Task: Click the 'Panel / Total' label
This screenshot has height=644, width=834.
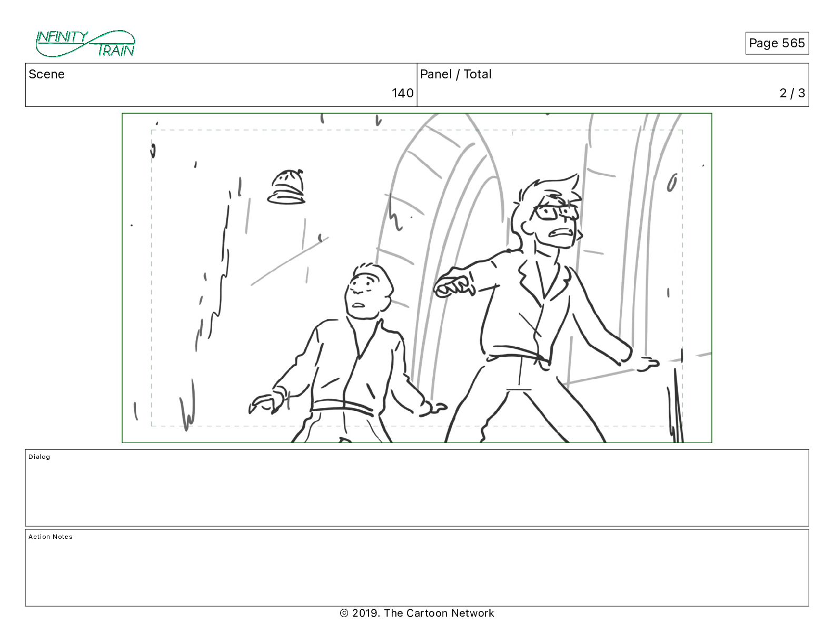Action: click(455, 74)
